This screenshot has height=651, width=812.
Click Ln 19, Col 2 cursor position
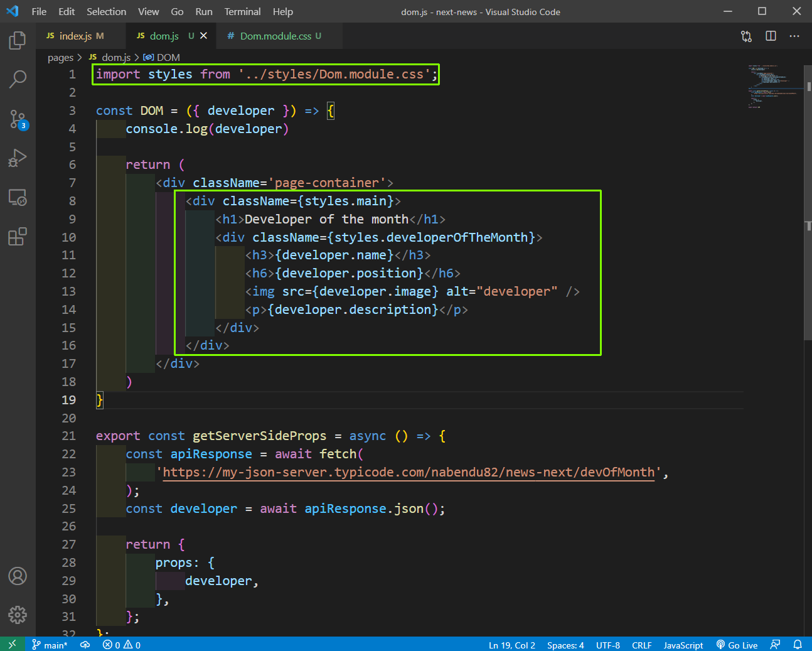[512, 645]
